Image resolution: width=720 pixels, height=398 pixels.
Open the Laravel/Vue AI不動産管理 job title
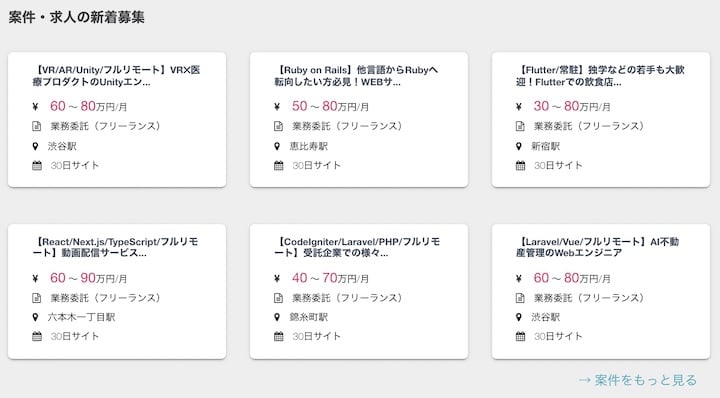pos(597,247)
